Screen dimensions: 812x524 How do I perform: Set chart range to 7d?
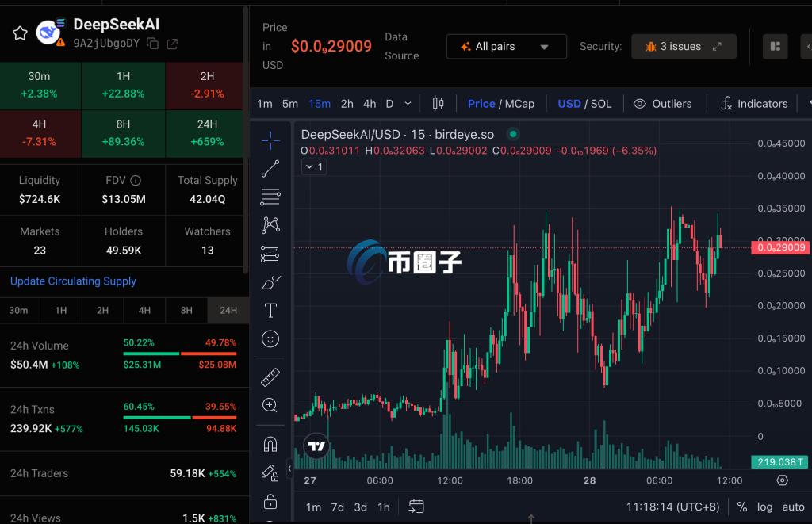point(338,507)
